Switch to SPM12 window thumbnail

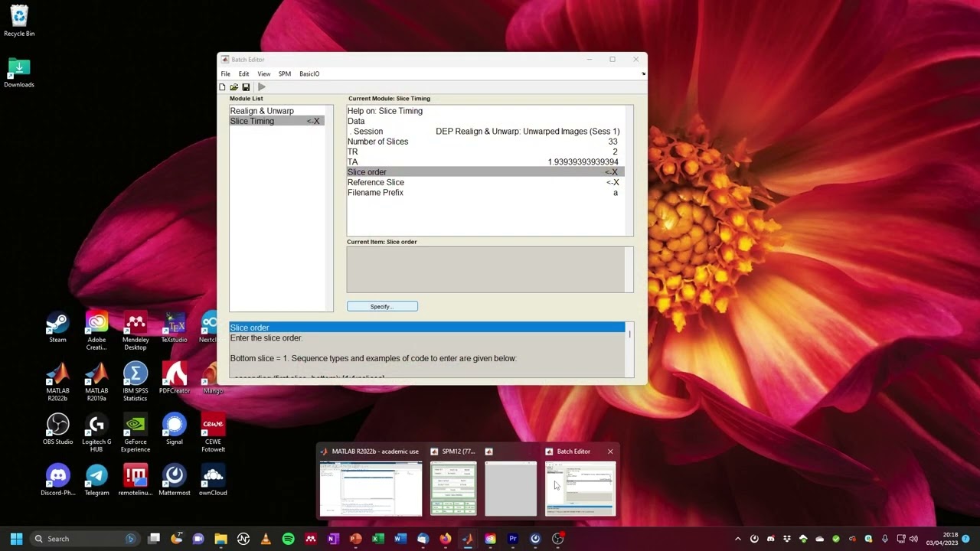pos(453,488)
